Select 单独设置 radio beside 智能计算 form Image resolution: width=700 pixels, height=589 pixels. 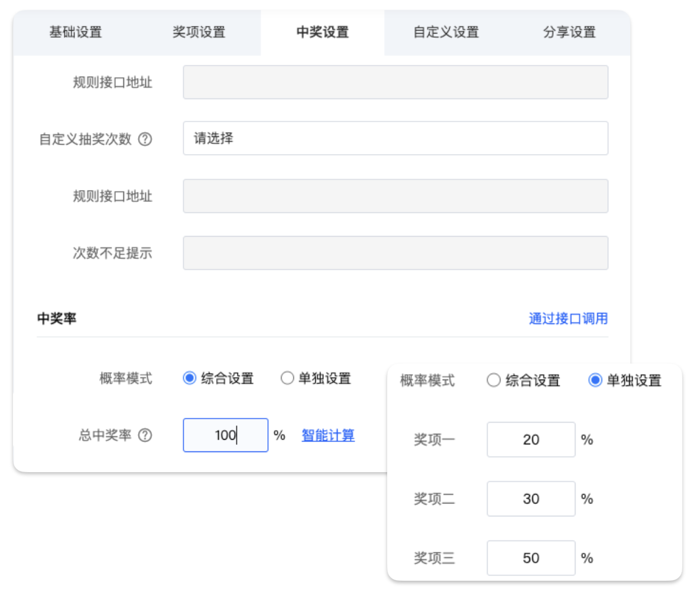[x=287, y=378]
